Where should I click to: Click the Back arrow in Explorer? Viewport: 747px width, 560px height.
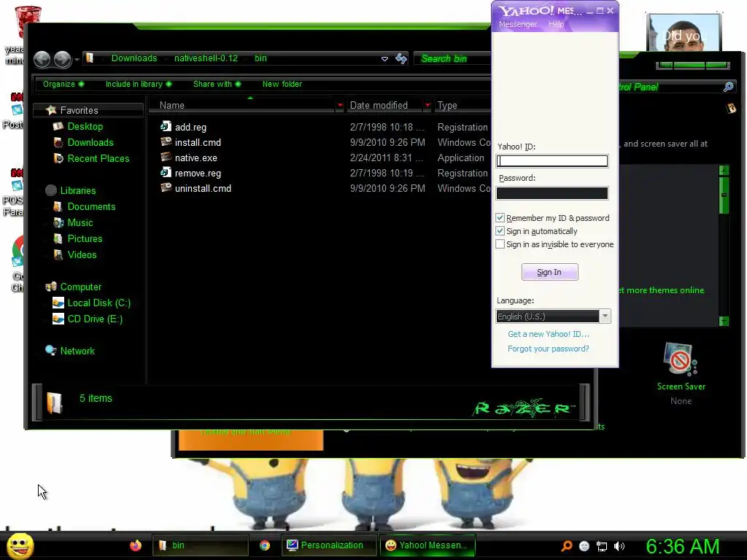(x=42, y=59)
